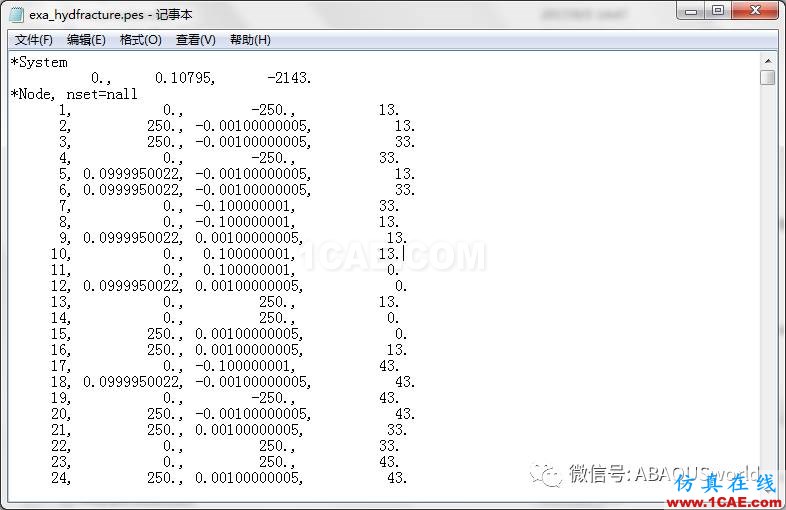Image resolution: width=786 pixels, height=510 pixels.
Task: Click the 0.10795 value
Action: pos(184,78)
